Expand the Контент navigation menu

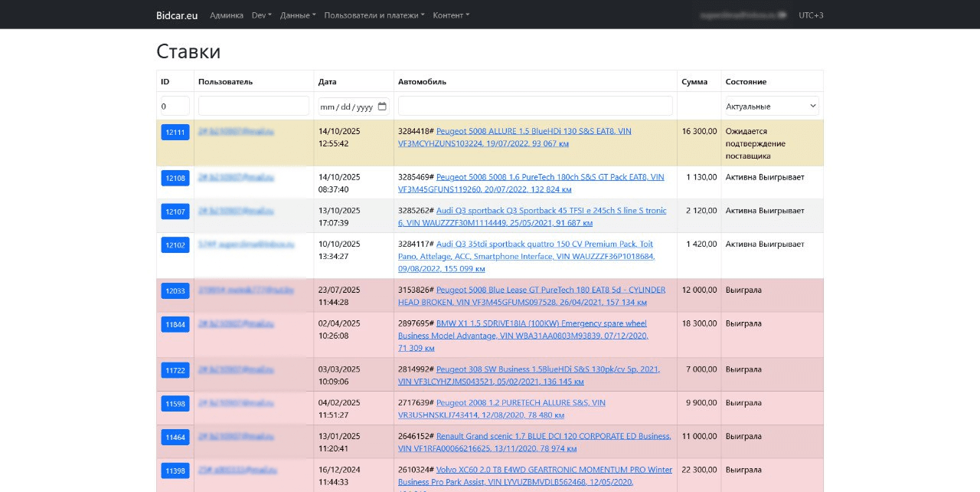click(x=451, y=15)
